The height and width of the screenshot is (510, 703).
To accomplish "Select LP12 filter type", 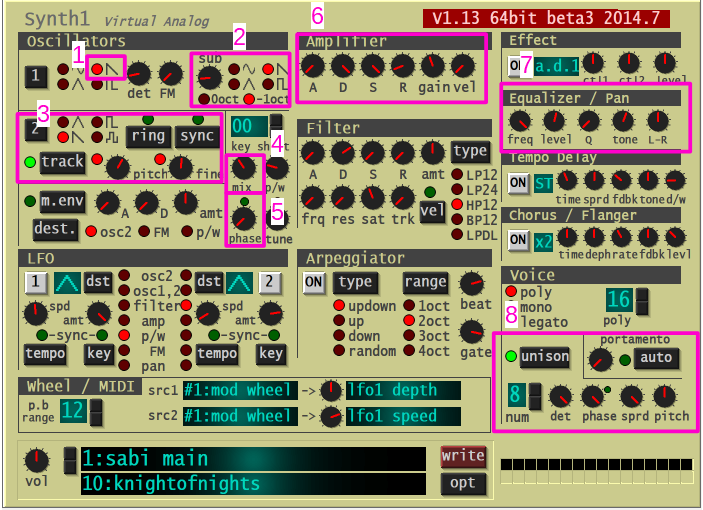I will (457, 174).
